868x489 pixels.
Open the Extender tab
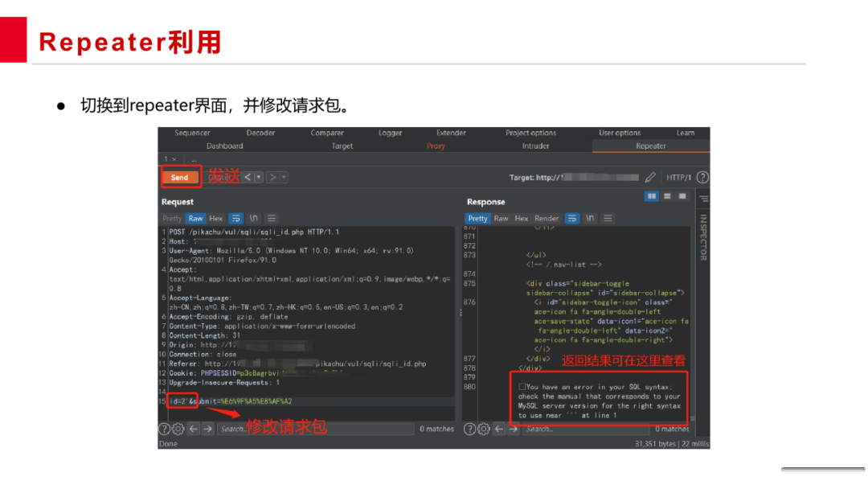(451, 133)
